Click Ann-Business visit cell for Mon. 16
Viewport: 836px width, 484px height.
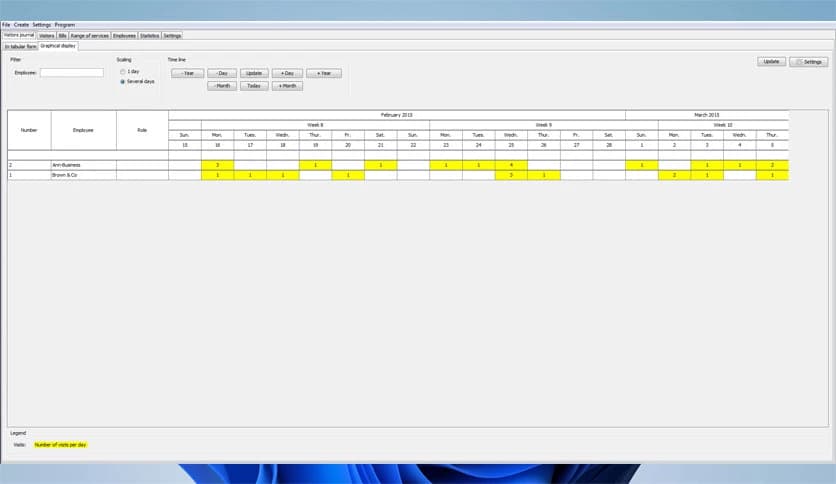(218, 165)
